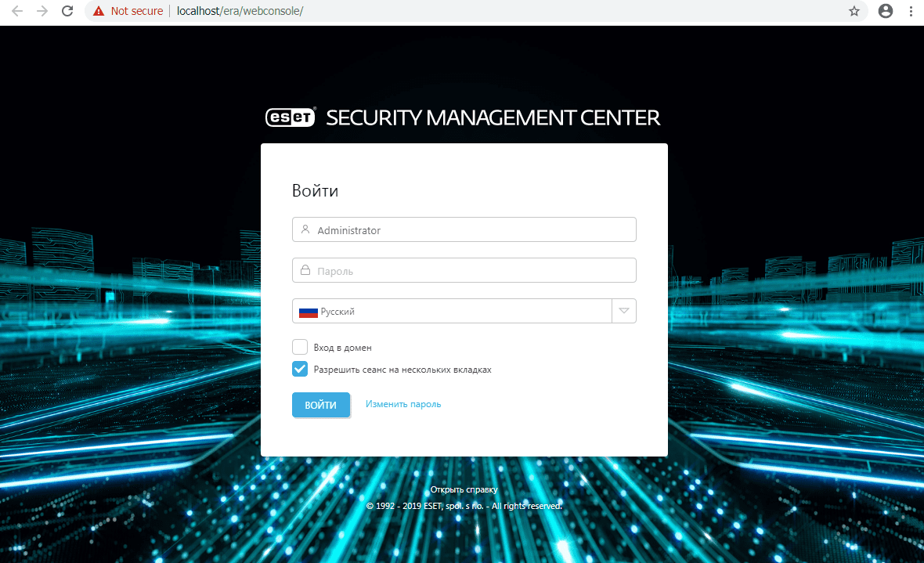The image size is (924, 563).
Task: Open the Chrome profile avatar icon
Action: coord(885,11)
